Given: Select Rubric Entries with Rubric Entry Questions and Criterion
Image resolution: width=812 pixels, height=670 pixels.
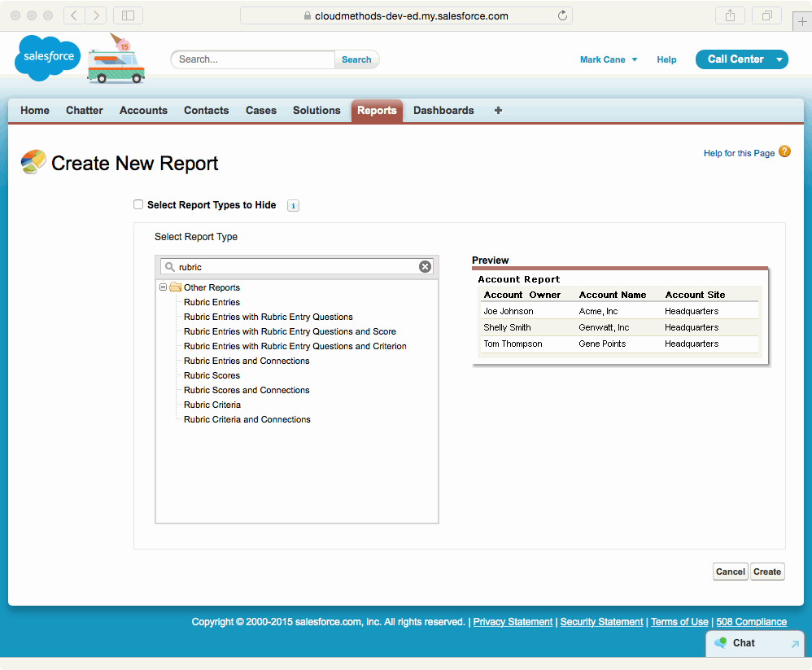Looking at the screenshot, I should (x=295, y=346).
